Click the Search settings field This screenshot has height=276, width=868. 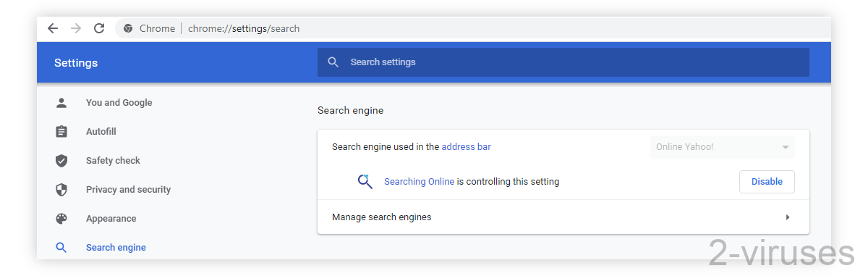click(563, 62)
